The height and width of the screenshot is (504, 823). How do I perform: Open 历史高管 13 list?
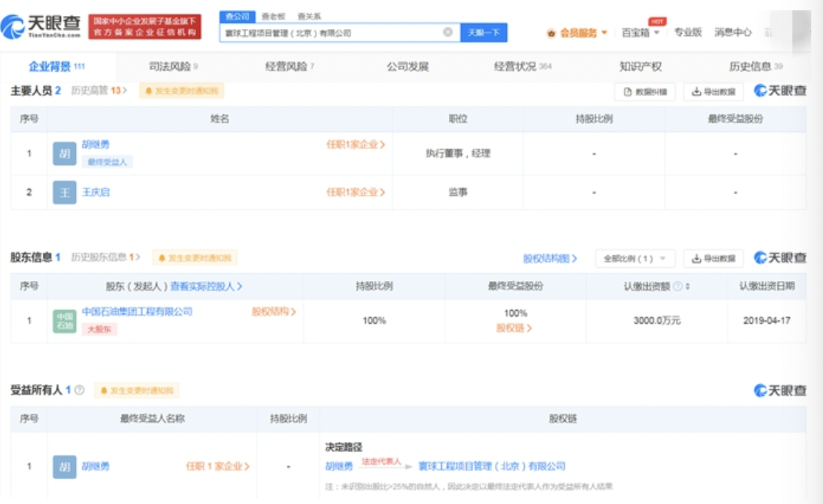(x=99, y=90)
